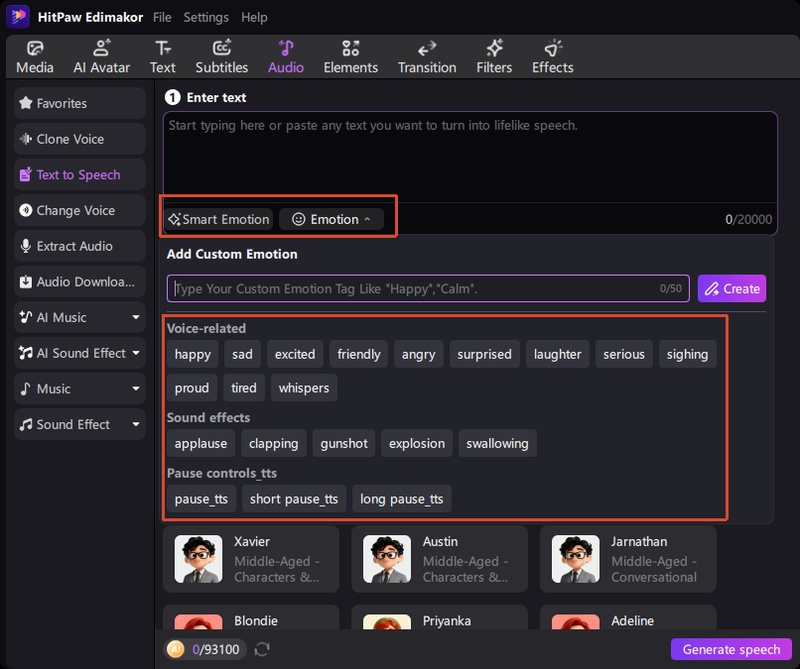Select the tired emotion tag
800x669 pixels.
[244, 388]
